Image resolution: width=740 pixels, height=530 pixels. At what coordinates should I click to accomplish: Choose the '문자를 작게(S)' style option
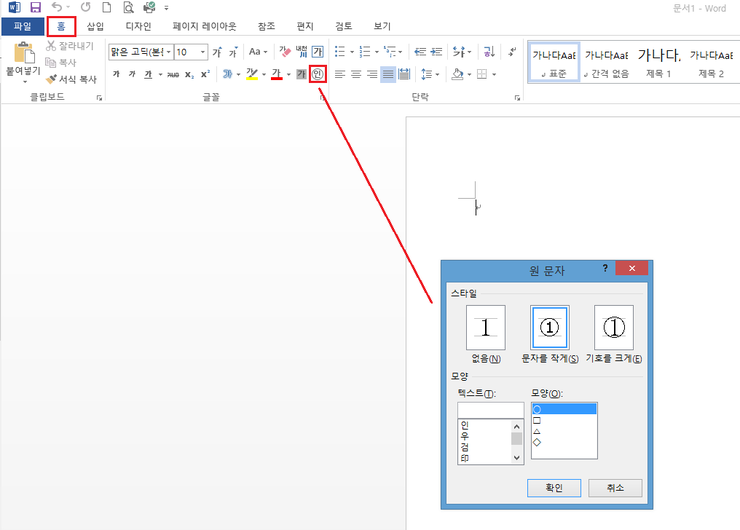[x=549, y=328]
